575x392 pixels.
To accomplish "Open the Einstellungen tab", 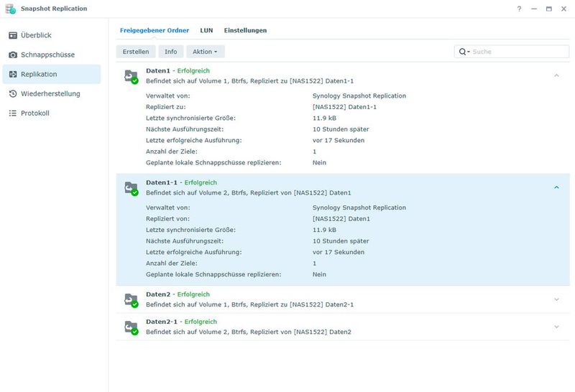I will click(245, 30).
